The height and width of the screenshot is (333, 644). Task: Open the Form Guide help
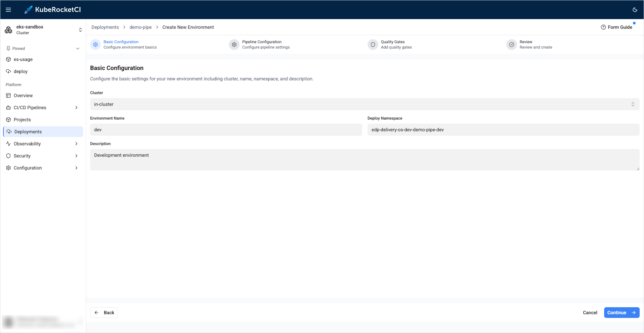[617, 27]
